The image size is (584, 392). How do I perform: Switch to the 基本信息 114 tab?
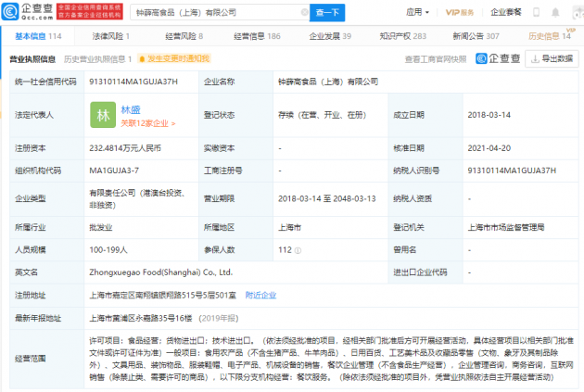coord(38,36)
